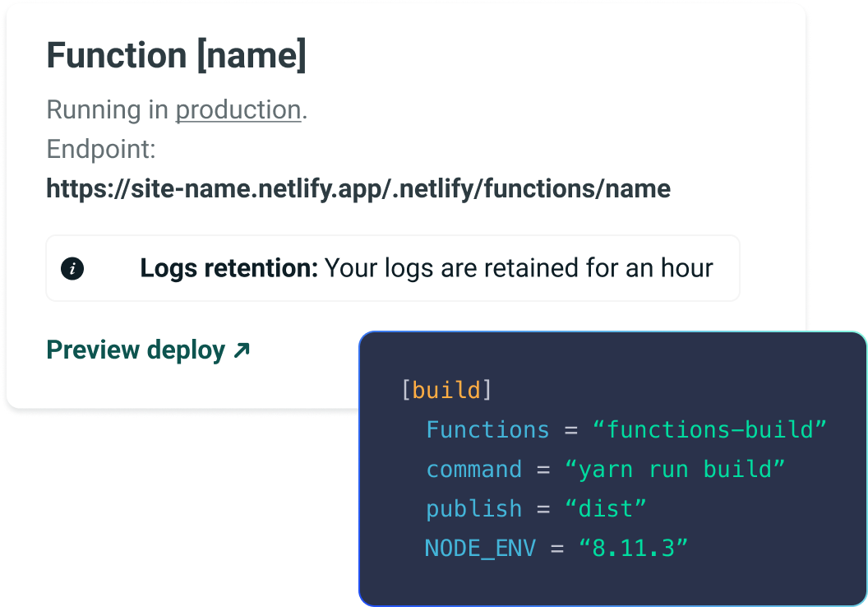This screenshot has width=868, height=607.
Task: Click the bold Logs retention label
Action: click(x=229, y=268)
